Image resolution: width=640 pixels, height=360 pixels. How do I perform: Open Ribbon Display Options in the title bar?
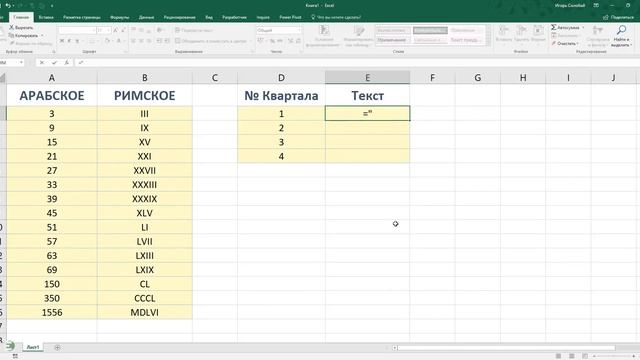click(596, 5)
